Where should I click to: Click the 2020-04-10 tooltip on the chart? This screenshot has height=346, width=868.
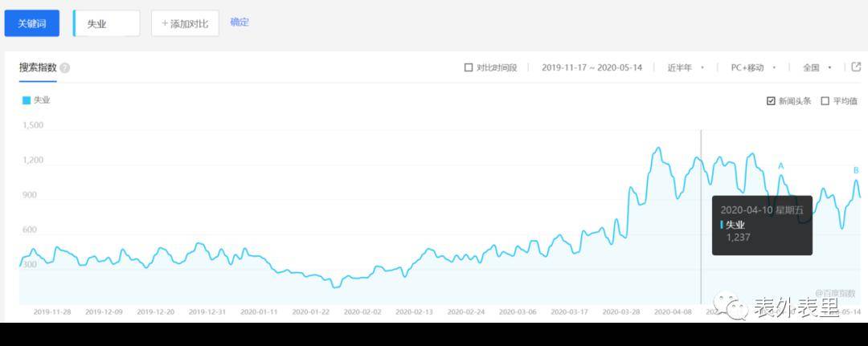[761, 223]
